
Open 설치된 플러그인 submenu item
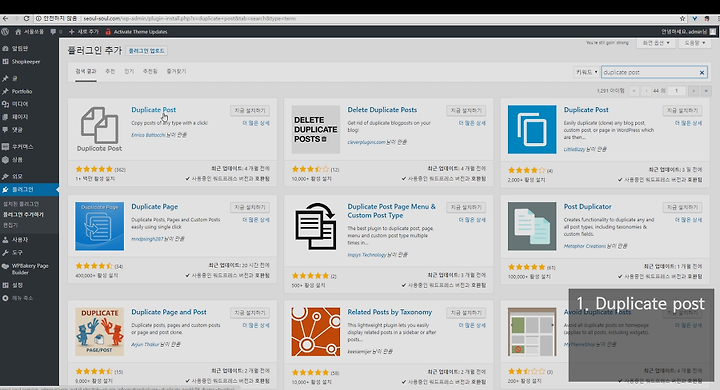(21, 204)
